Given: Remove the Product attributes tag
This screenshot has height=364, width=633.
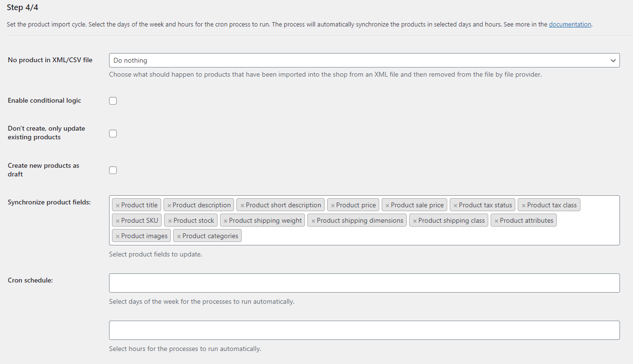Looking at the screenshot, I should pyautogui.click(x=496, y=221).
